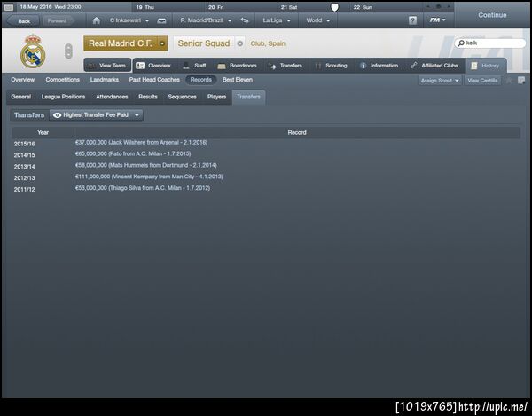This screenshot has width=532, height=416.
Task: Select the Transfers records tab
Action: pos(248,98)
